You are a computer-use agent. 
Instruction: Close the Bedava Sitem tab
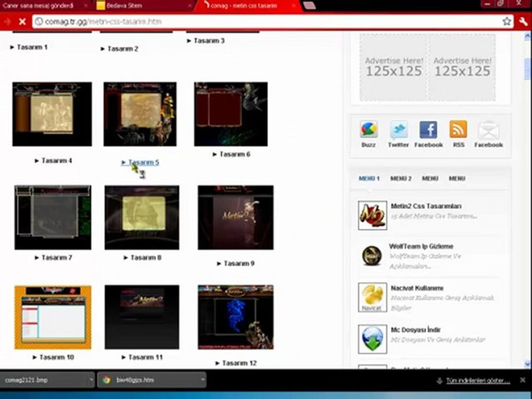pos(190,6)
